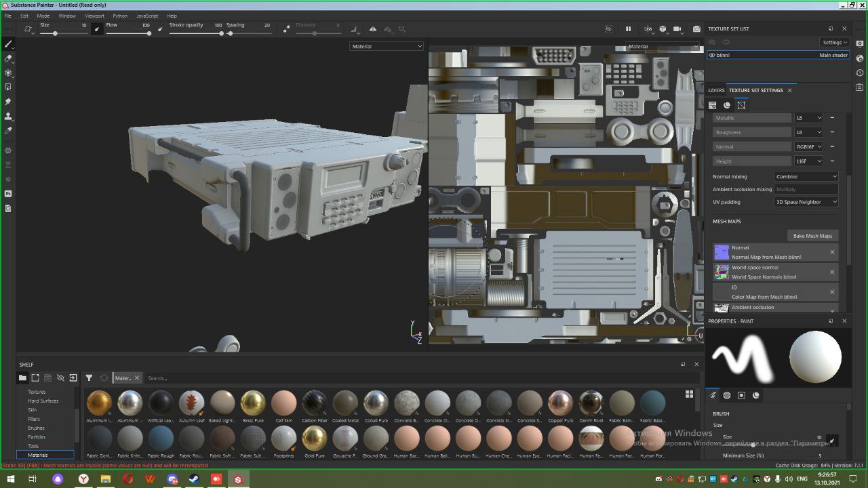This screenshot has width=868, height=488.
Task: Select the Smudge tool
Action: tap(8, 102)
